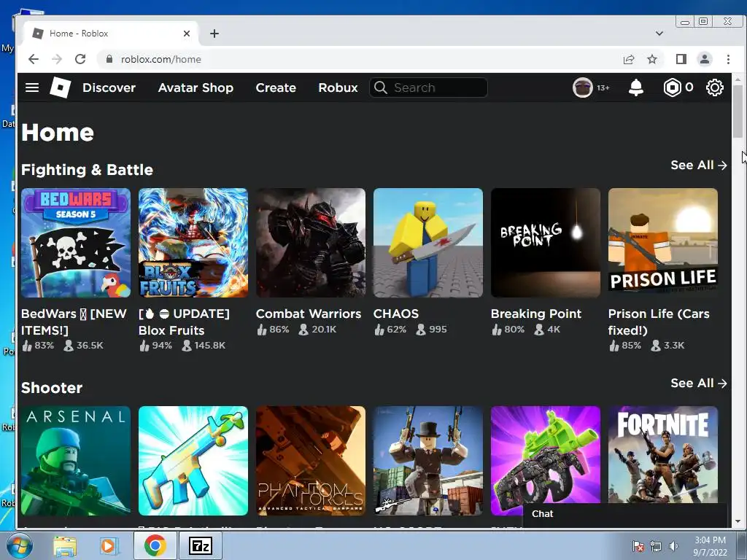The height and width of the screenshot is (560, 747).
Task: Open the user avatar profile icon
Action: (582, 87)
